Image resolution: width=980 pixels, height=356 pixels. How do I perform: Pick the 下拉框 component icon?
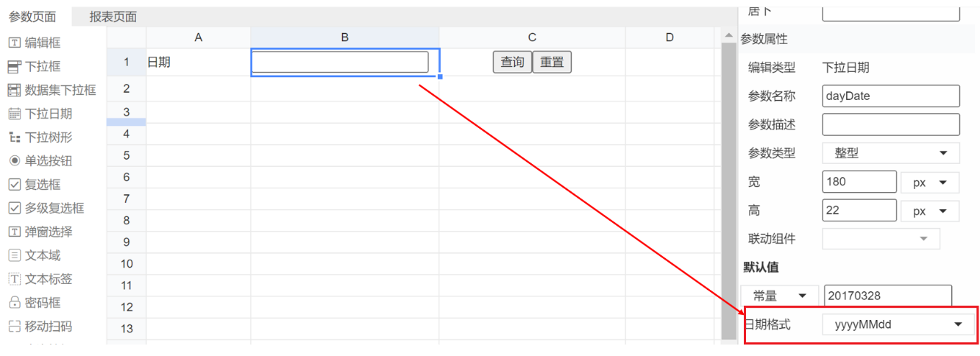pos(14,67)
